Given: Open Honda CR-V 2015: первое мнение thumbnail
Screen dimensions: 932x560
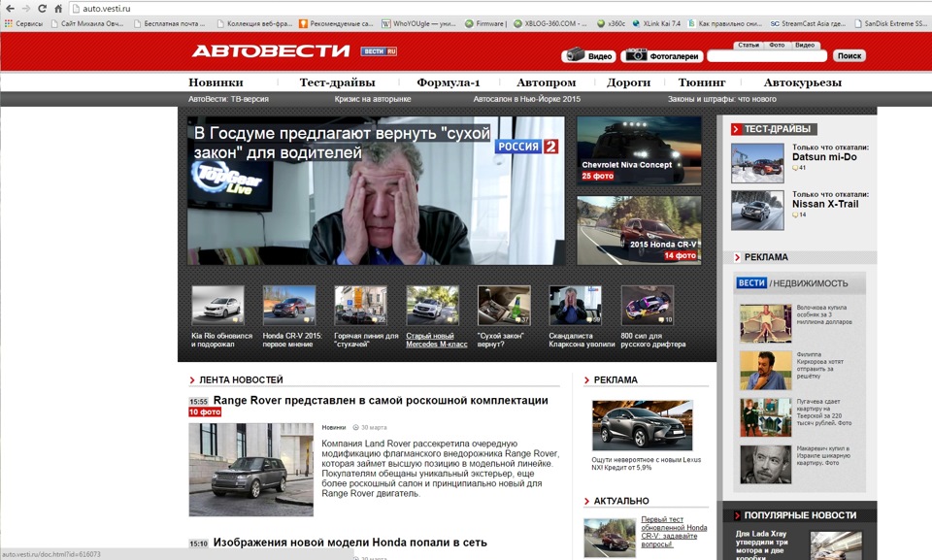Looking at the screenshot, I should pyautogui.click(x=289, y=306).
